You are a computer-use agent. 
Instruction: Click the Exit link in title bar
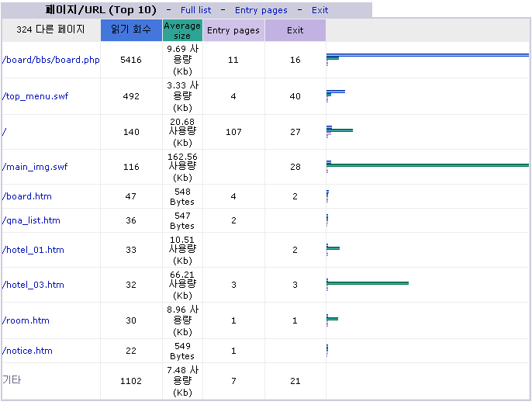point(320,10)
